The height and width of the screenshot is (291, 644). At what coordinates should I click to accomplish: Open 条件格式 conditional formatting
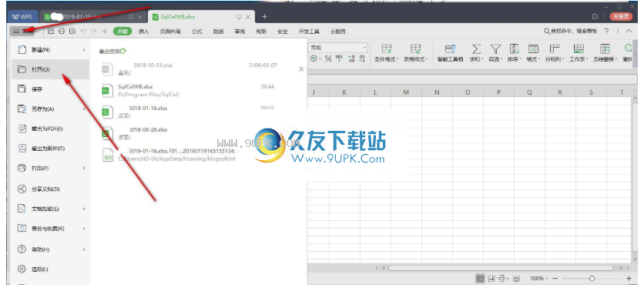coord(386,52)
